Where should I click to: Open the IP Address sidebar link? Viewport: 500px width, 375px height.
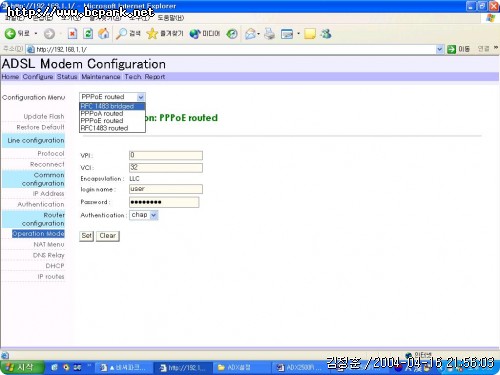pos(48,193)
